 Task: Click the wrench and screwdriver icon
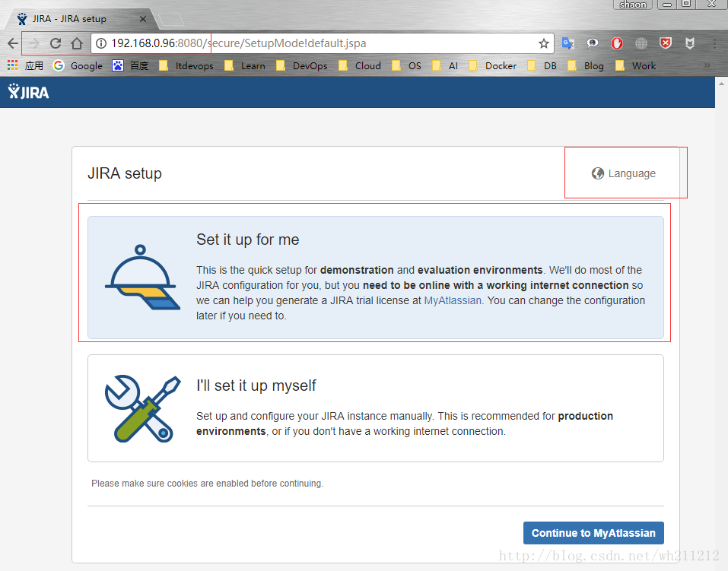pos(142,408)
